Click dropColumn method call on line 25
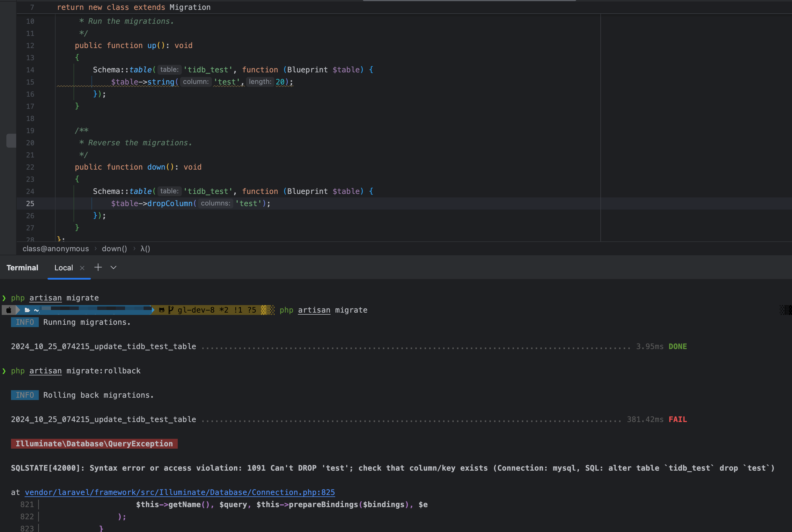This screenshot has height=532, width=792. pos(170,203)
